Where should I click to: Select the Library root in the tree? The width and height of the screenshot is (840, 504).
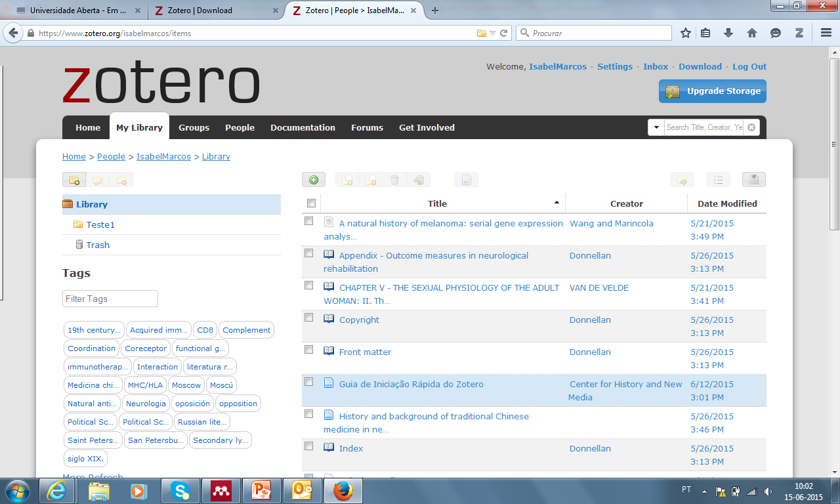pos(171,204)
